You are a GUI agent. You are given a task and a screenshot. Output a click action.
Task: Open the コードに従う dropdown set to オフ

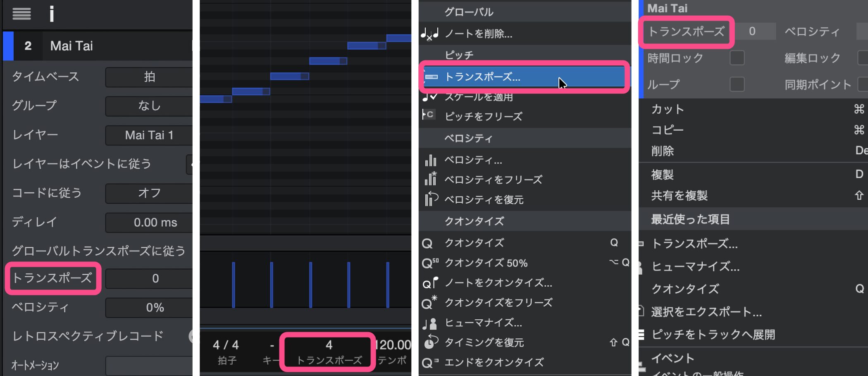[x=149, y=193]
